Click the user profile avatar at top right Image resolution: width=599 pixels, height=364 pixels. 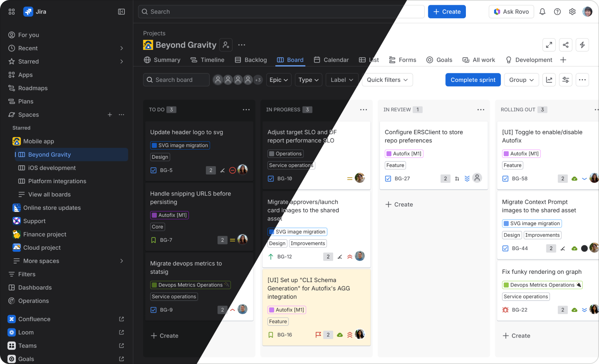(588, 12)
